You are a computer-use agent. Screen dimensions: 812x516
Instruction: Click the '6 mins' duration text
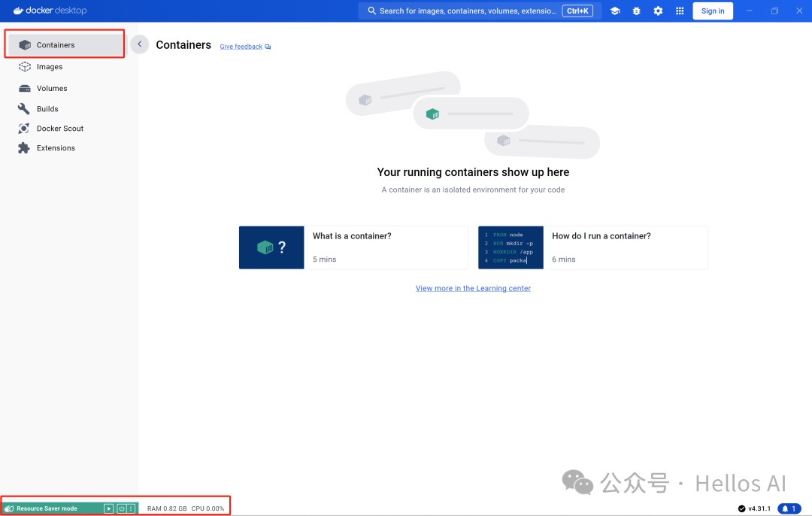coord(563,260)
